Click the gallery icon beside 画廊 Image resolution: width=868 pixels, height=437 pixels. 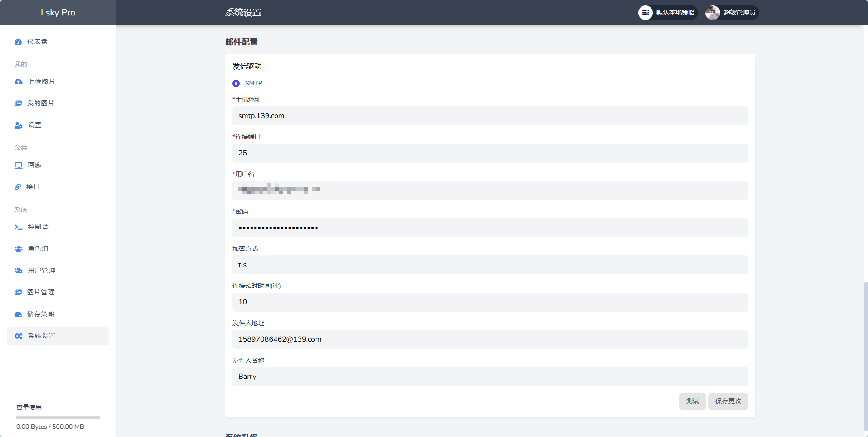[x=18, y=165]
